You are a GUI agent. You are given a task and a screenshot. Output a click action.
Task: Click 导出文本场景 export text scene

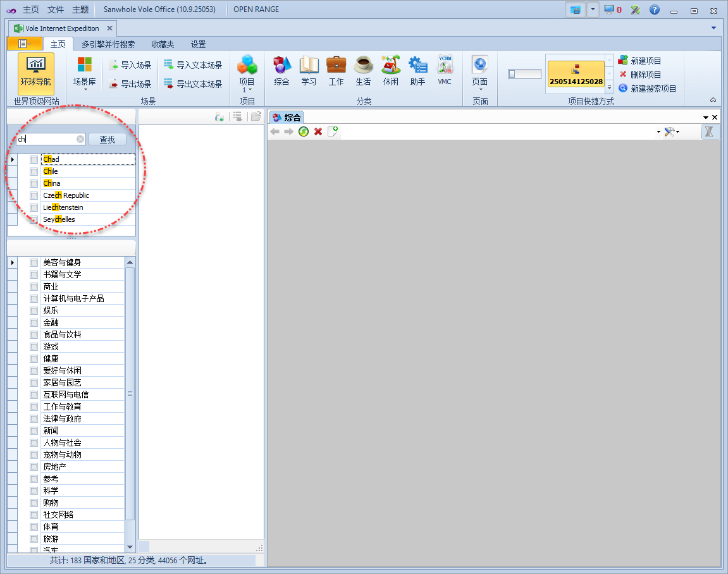point(193,83)
